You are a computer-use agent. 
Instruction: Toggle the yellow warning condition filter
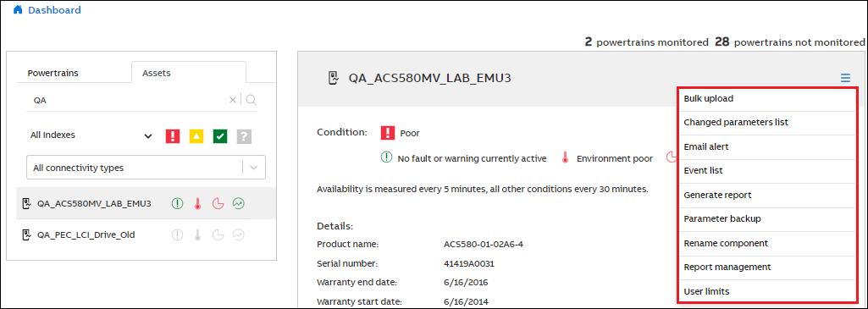click(x=196, y=135)
